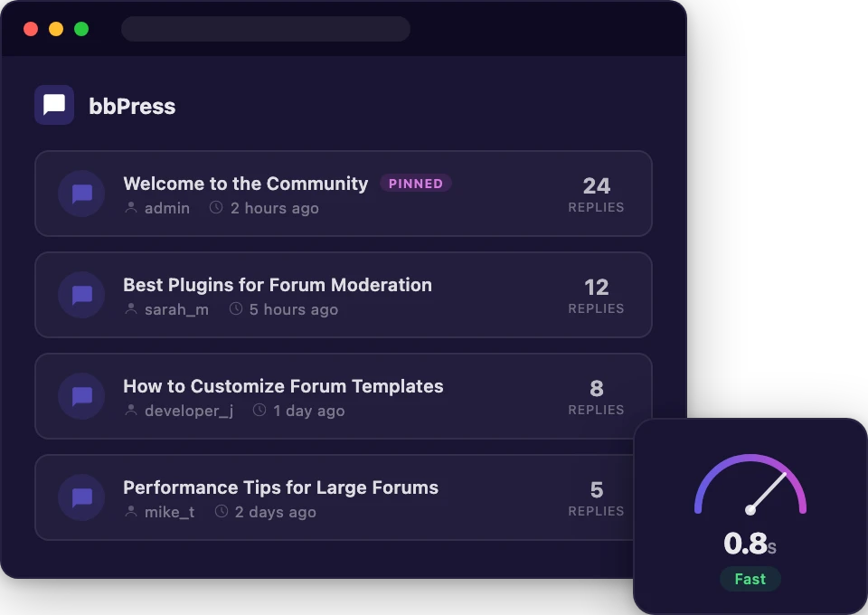
Task: Select the 0.8s load time reading
Action: (749, 544)
